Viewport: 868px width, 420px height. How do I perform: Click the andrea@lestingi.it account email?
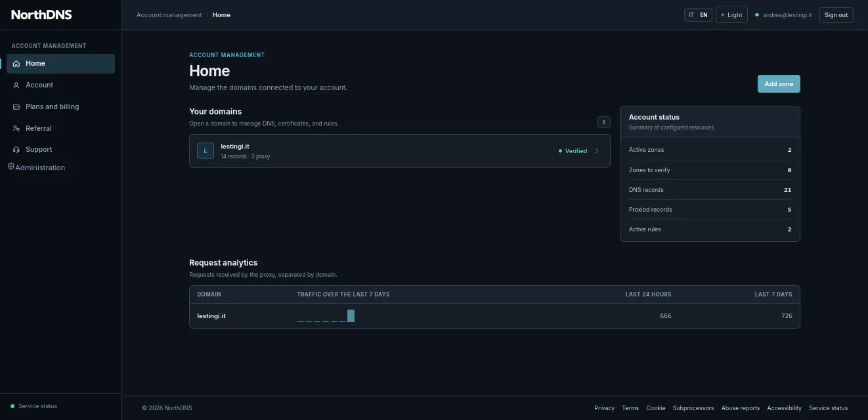click(787, 15)
